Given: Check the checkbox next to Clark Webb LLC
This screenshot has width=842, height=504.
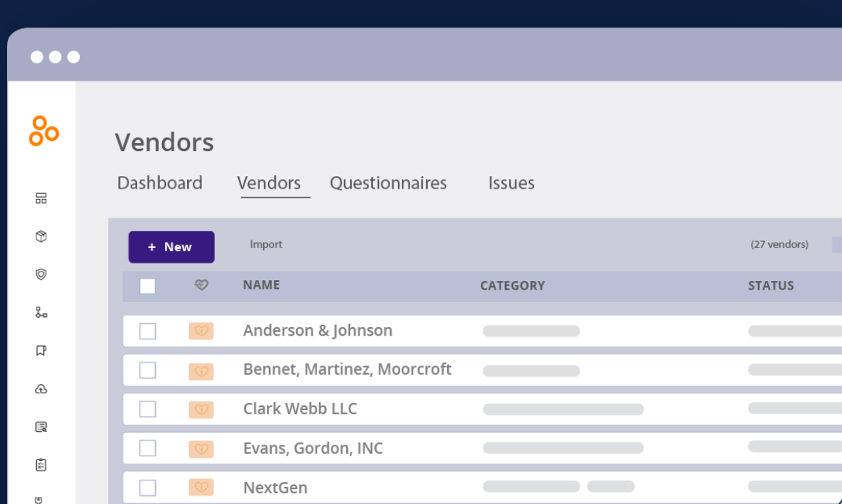Looking at the screenshot, I should click(147, 409).
